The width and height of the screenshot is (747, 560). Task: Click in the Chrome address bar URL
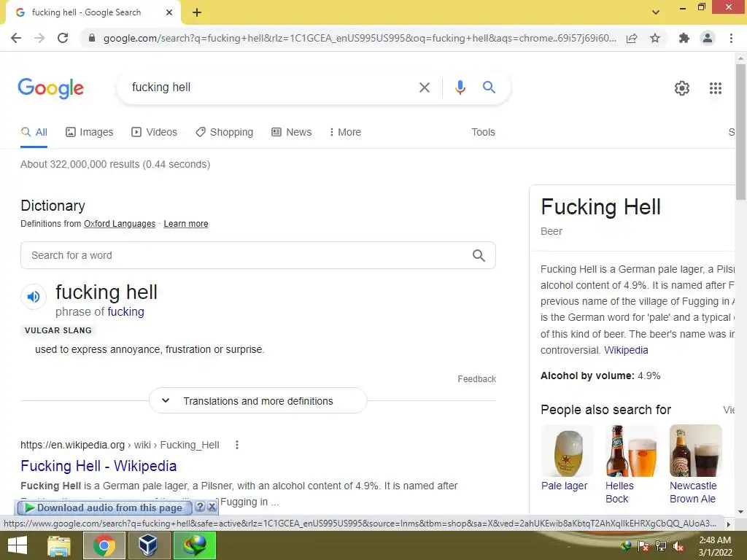(360, 38)
